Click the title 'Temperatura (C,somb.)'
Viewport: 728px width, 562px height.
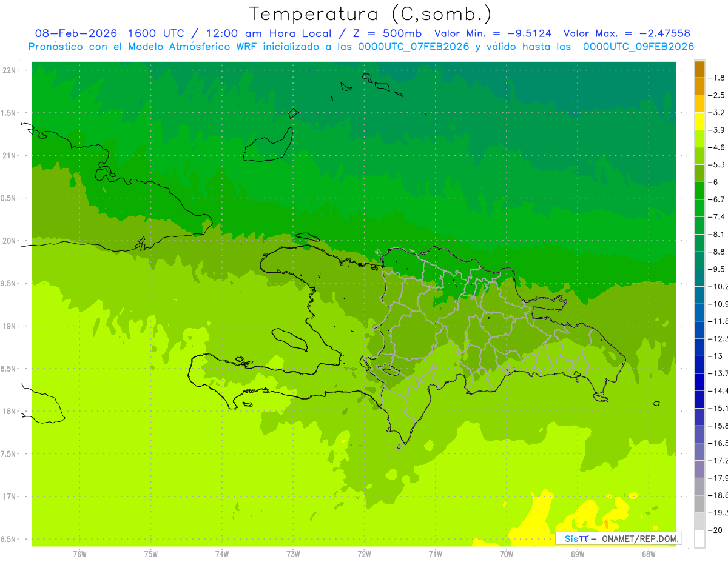pyautogui.click(x=371, y=15)
